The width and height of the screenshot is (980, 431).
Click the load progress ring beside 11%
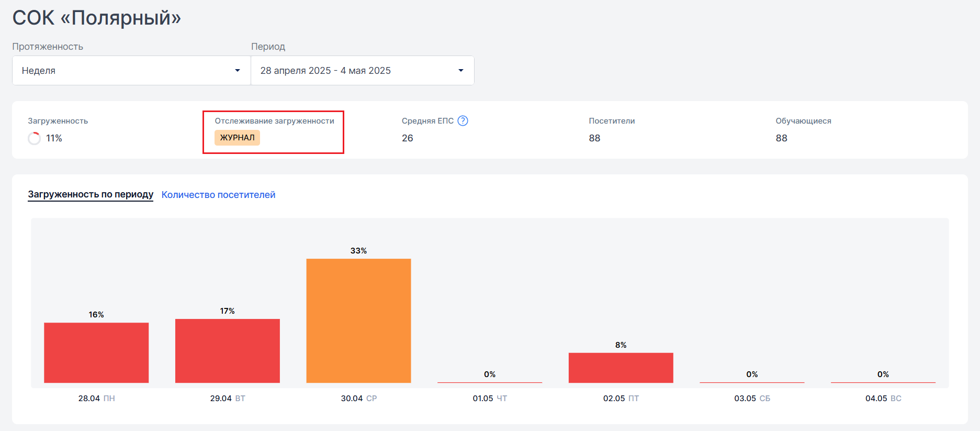point(34,138)
